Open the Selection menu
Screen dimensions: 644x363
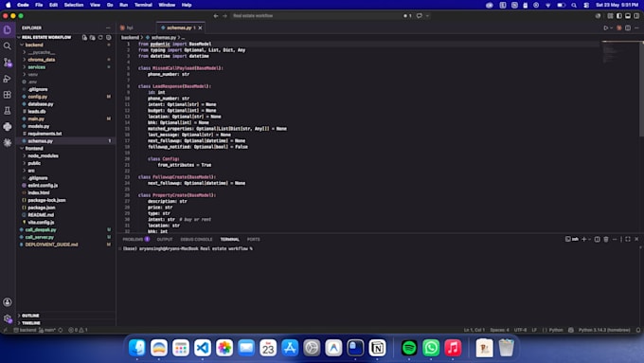[74, 5]
